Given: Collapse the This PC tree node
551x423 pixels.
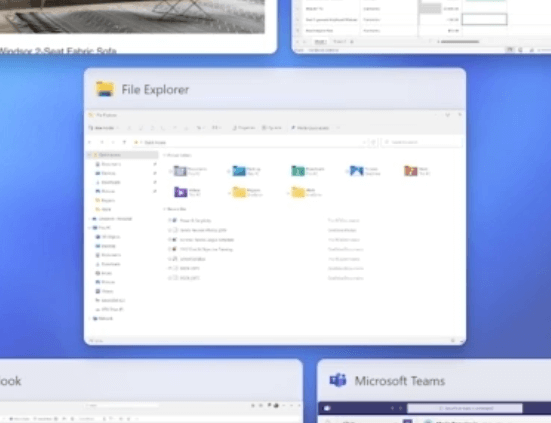Looking at the screenshot, I should coord(90,228).
